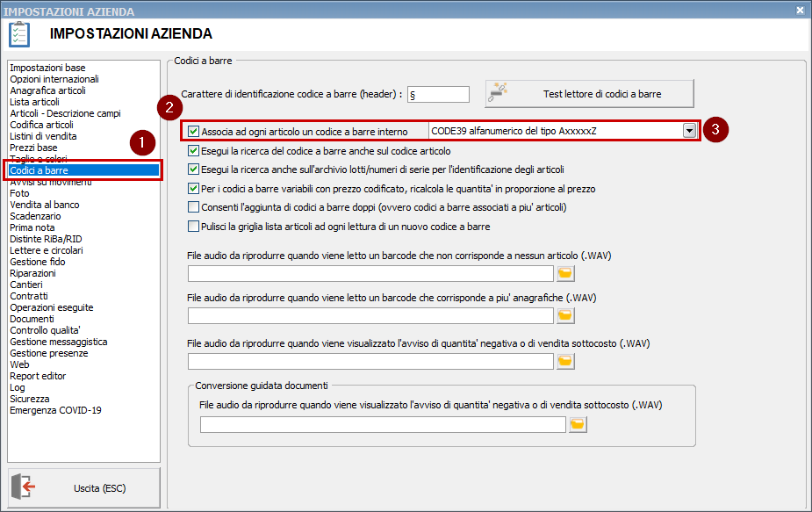Click the no-match barcode WAV file path field
The image size is (812, 512).
370,272
